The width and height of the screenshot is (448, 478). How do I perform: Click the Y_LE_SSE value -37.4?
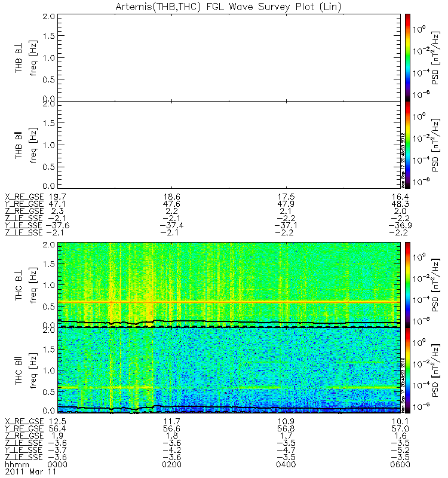tap(171, 225)
